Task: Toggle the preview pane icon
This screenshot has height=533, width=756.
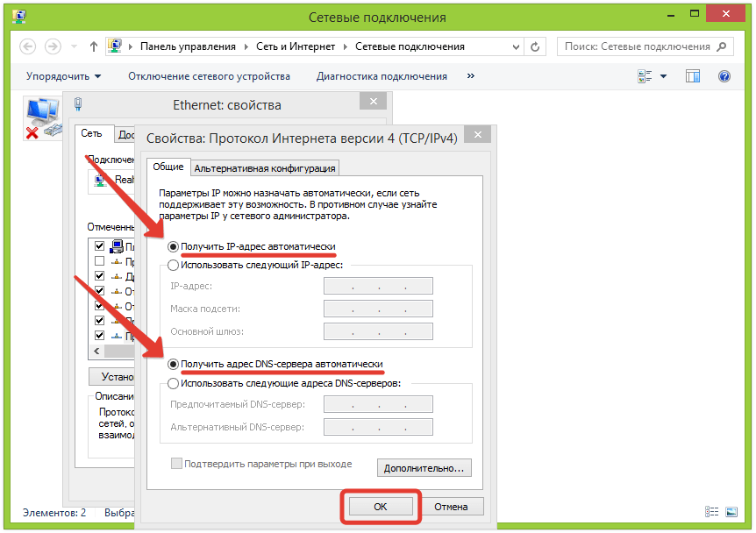Action: (693, 76)
